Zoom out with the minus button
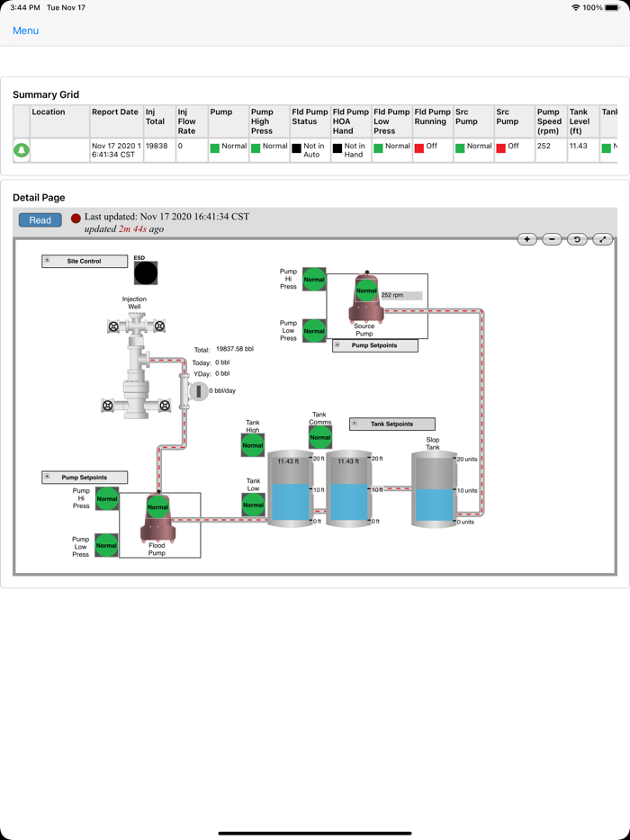630x840 pixels. click(x=553, y=239)
